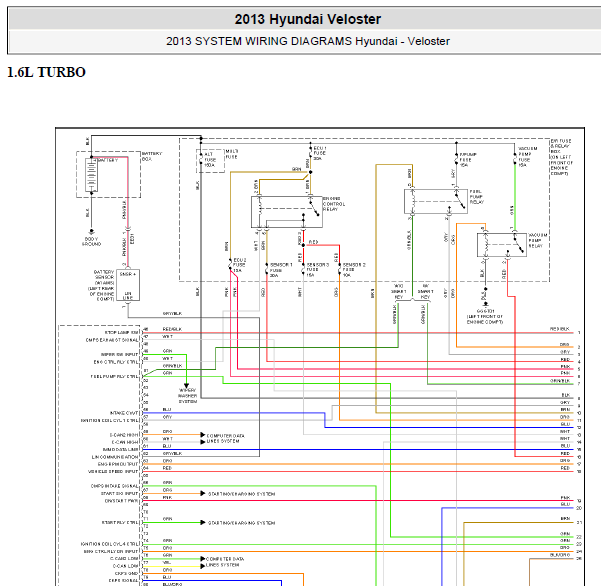Click the 'WIPER SW INPUT' pin label
This screenshot has height=586, width=601.
pyautogui.click(x=119, y=355)
